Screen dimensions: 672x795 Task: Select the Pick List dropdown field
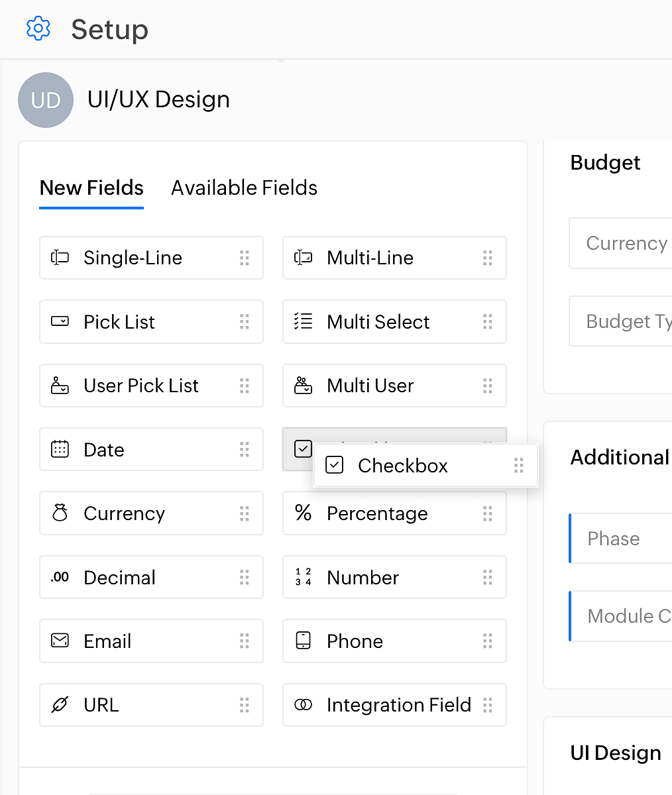click(151, 322)
